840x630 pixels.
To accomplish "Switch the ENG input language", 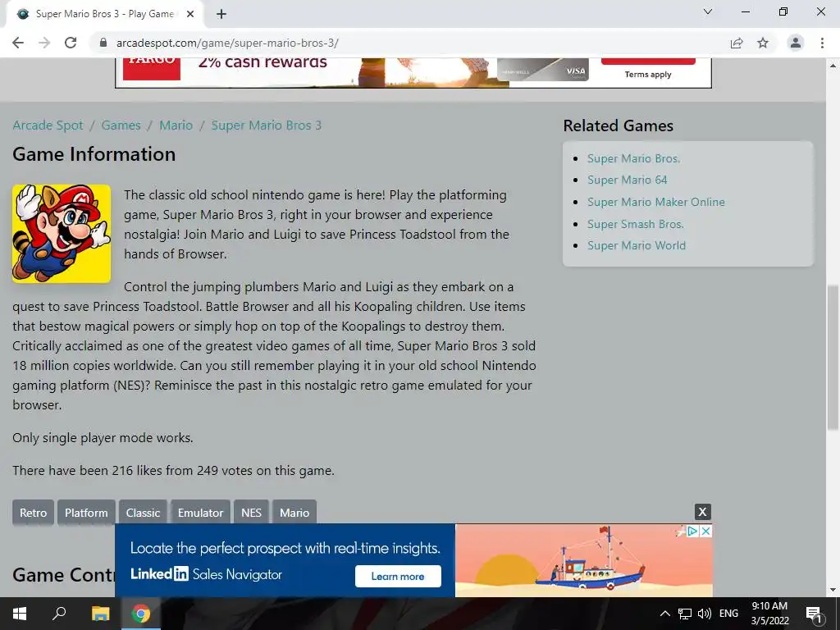I will point(728,614).
